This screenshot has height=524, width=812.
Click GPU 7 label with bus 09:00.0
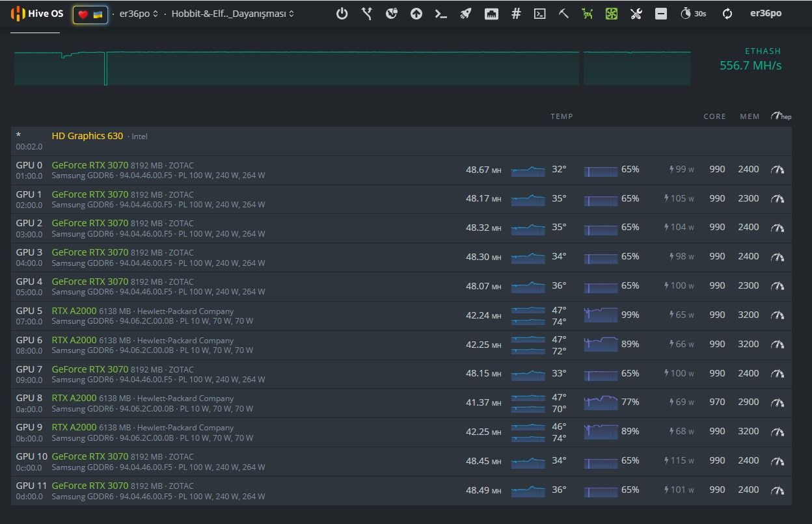pos(29,374)
